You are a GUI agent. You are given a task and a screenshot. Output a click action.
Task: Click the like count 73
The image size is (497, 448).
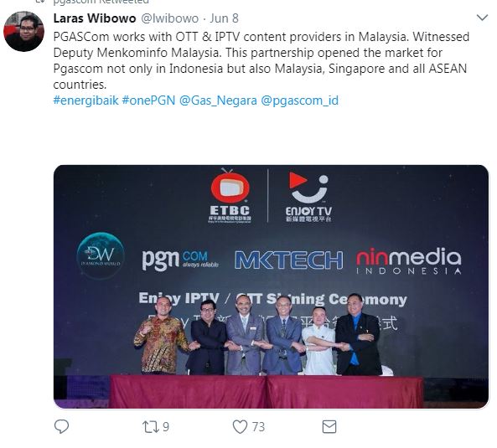[258, 427]
